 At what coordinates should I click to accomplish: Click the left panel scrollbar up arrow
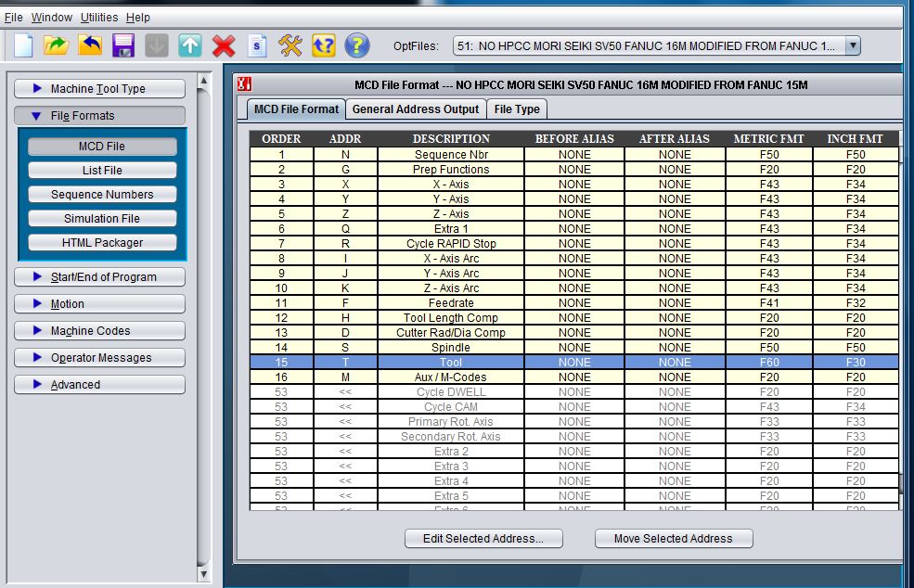pos(203,81)
